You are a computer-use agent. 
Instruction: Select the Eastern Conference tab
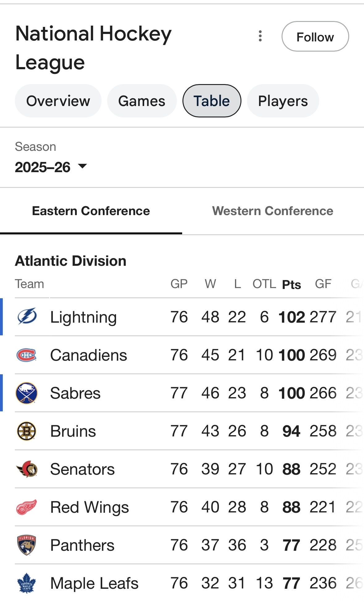pos(91,211)
